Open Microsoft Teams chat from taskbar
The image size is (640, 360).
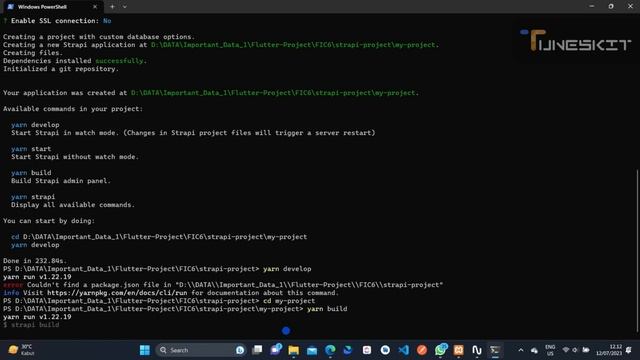(x=276, y=350)
